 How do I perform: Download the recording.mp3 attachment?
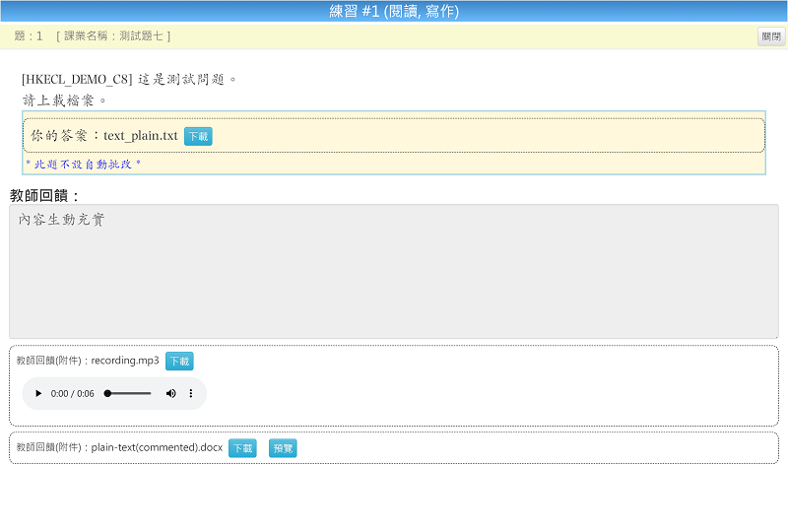(x=179, y=362)
